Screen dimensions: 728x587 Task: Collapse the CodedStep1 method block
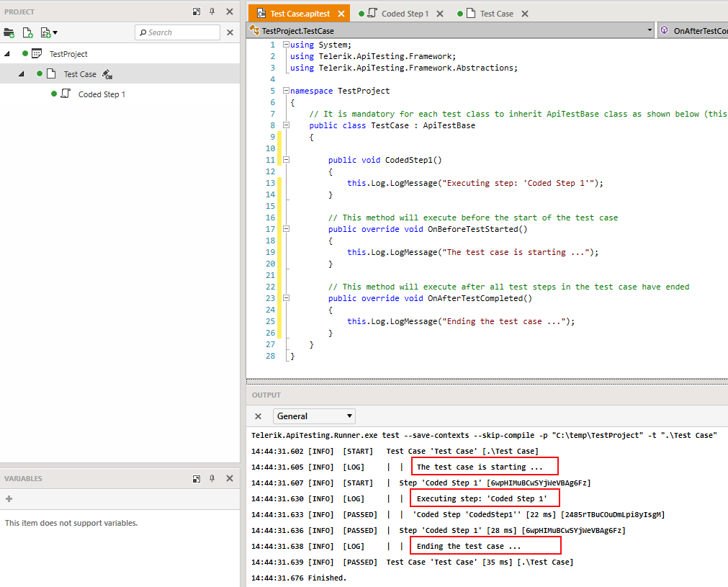click(286, 160)
